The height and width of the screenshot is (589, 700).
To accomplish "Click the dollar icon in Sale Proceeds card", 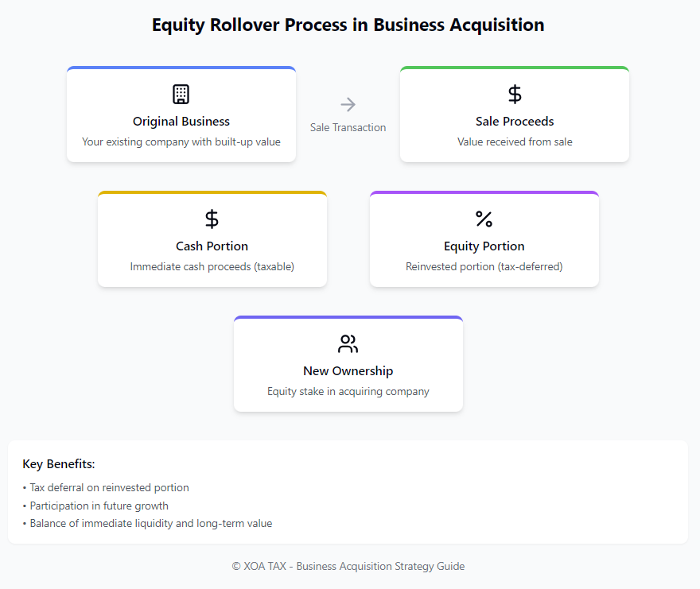I will point(515,94).
